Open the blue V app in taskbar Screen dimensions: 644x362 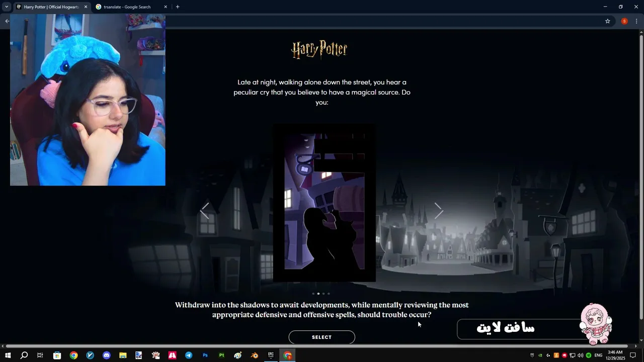click(90, 355)
